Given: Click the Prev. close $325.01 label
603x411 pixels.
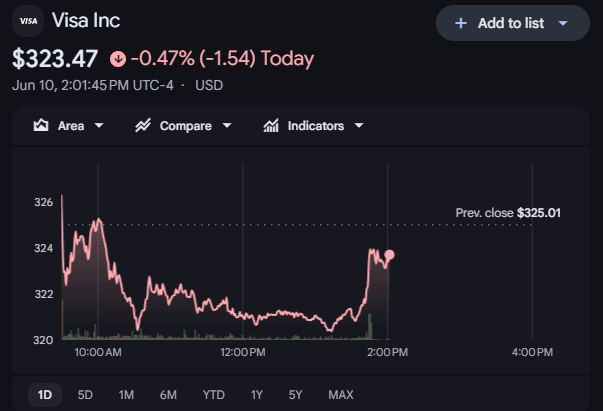Looking at the screenshot, I should click(508, 213).
